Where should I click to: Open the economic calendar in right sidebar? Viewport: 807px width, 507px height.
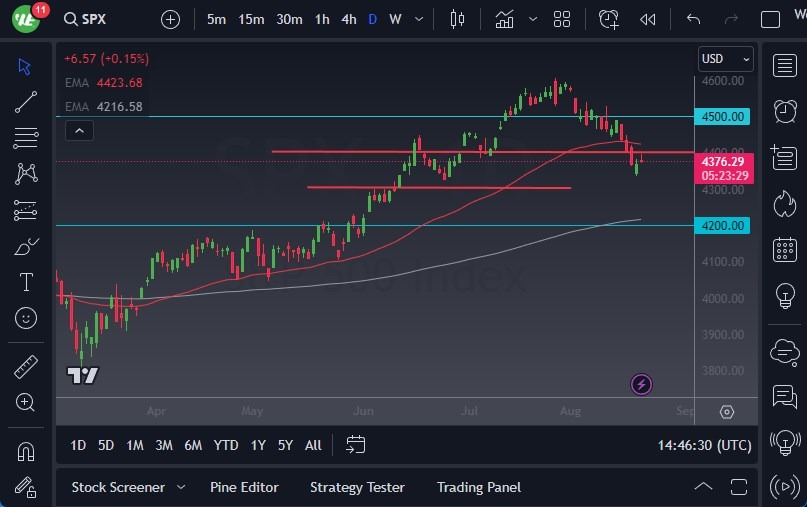[x=785, y=249]
